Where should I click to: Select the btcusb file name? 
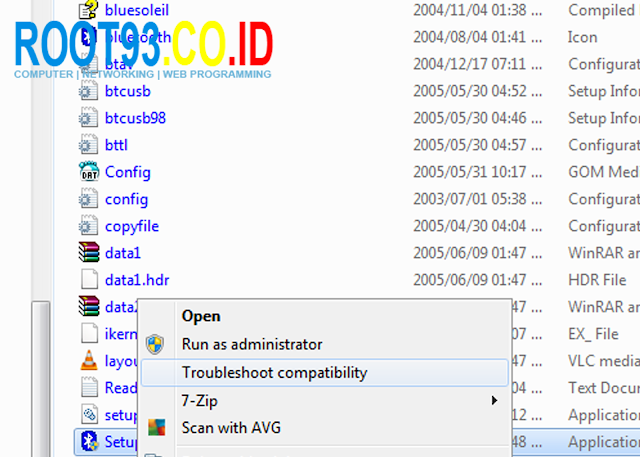[128, 91]
